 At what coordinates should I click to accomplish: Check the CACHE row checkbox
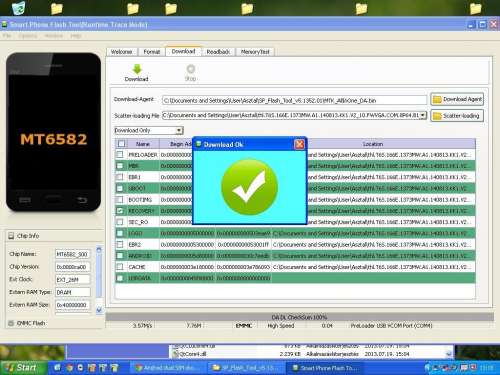coord(120,267)
